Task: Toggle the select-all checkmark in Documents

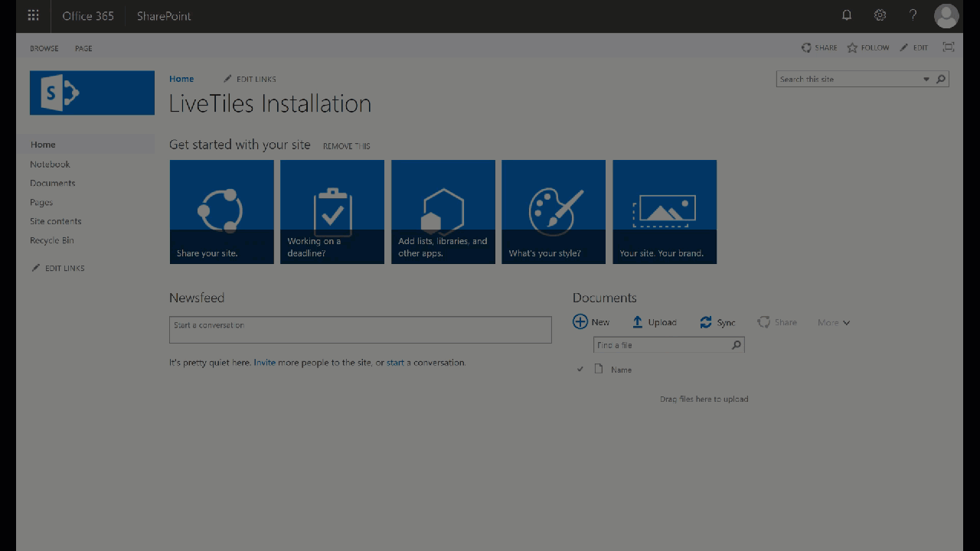Action: (580, 369)
